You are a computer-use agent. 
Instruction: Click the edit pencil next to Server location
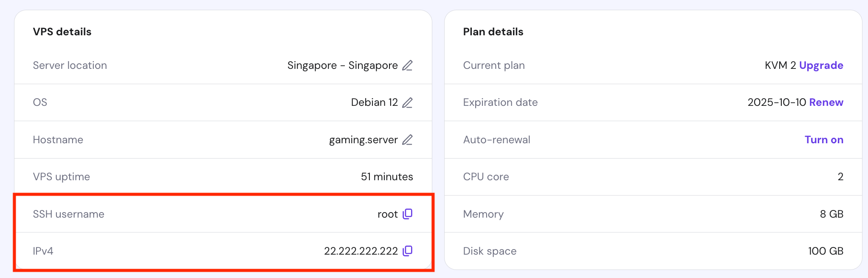407,65
